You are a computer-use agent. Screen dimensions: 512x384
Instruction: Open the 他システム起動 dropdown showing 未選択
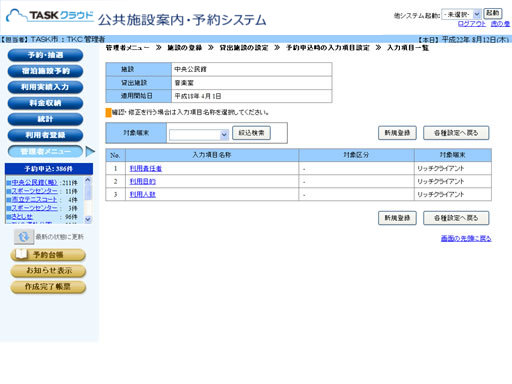(x=461, y=14)
